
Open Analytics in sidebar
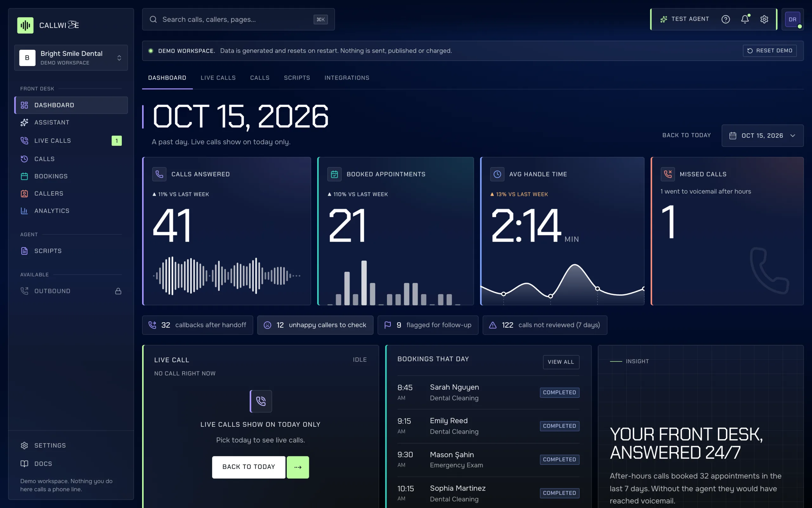point(71,211)
